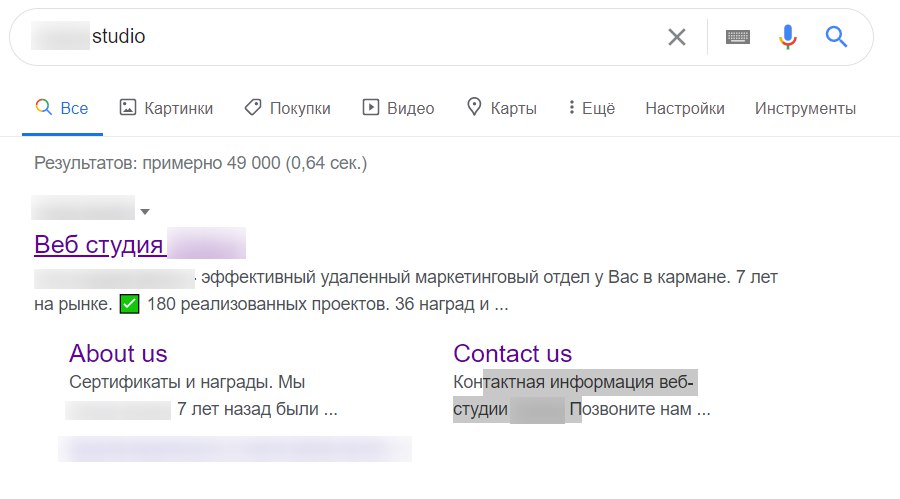Click the snippet text 'эффективный удаленный маркетинговый отдел'
The image size is (900, 499).
pyautogui.click(x=395, y=277)
